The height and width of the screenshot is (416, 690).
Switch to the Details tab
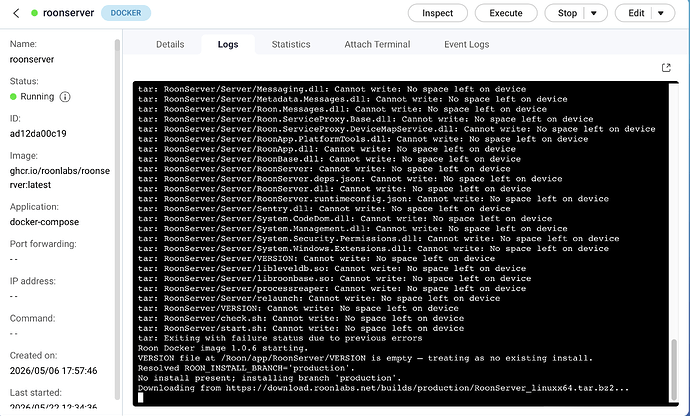[x=170, y=44]
